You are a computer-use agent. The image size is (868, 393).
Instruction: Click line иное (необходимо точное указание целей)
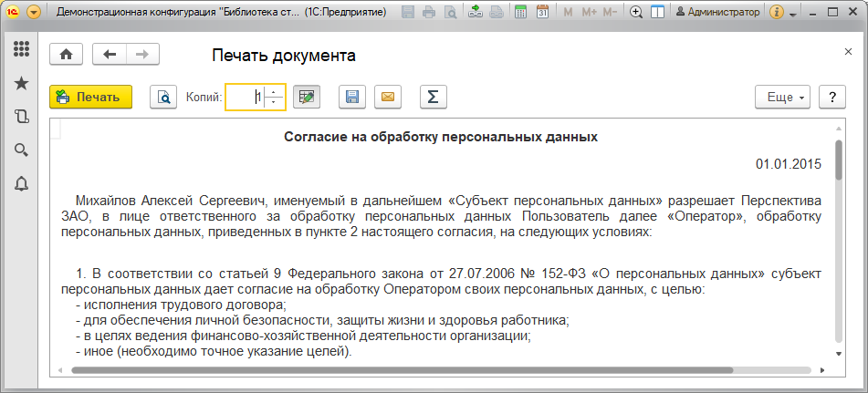coord(214,351)
